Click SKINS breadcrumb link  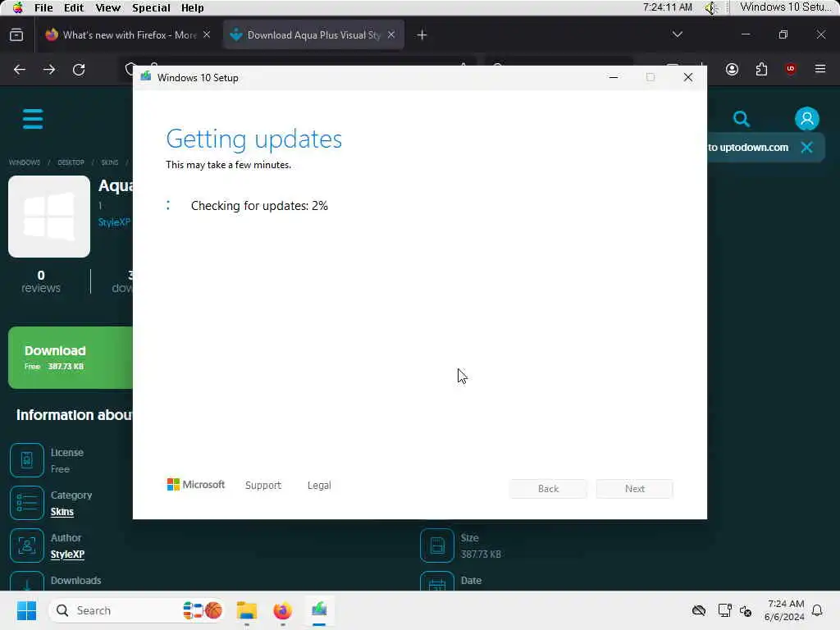point(110,162)
